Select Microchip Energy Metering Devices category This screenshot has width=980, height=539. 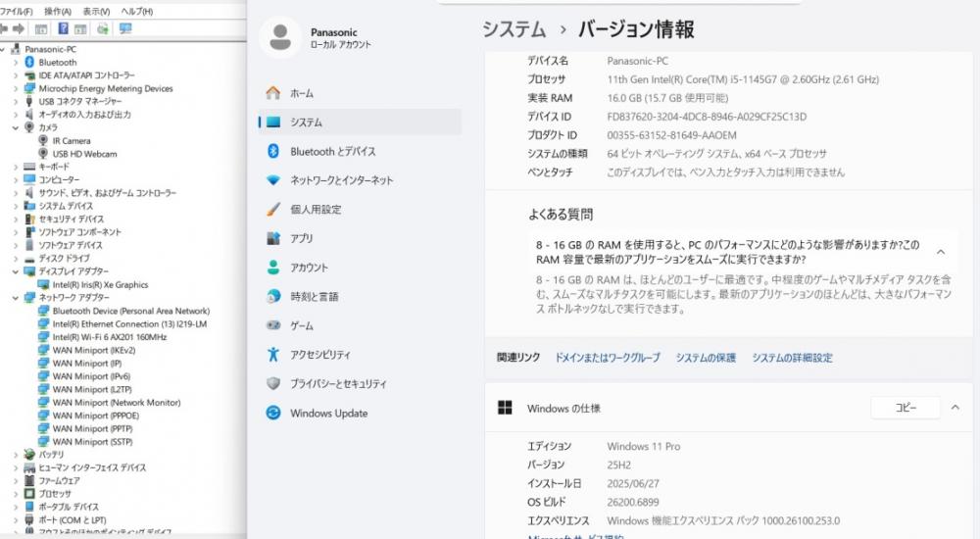click(106, 88)
